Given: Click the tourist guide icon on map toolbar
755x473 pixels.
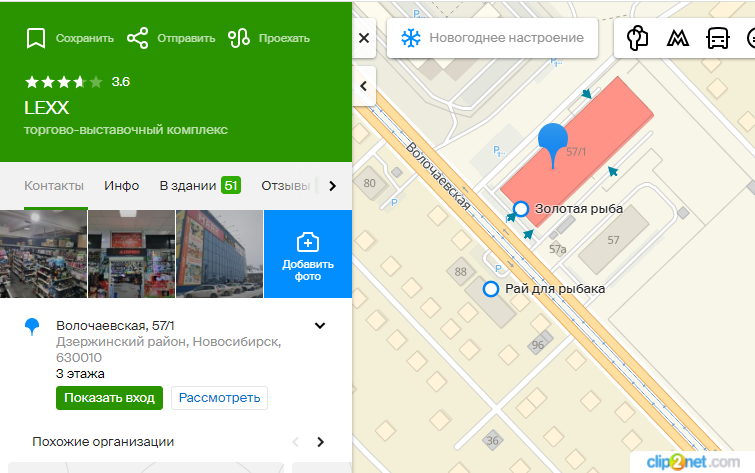Looking at the screenshot, I should tap(638, 39).
